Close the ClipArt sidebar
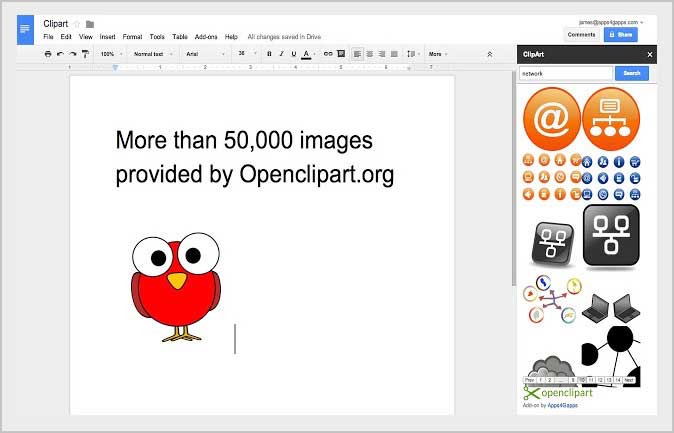 [649, 55]
